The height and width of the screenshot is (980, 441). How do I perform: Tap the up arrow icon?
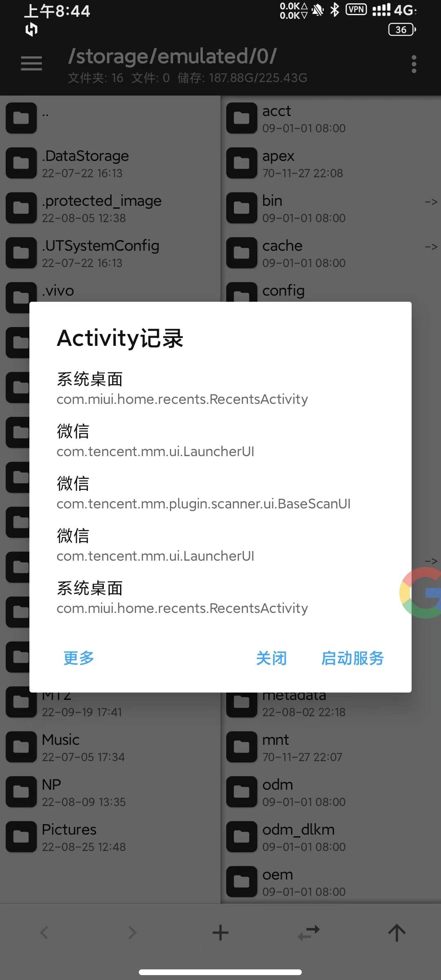(396, 933)
